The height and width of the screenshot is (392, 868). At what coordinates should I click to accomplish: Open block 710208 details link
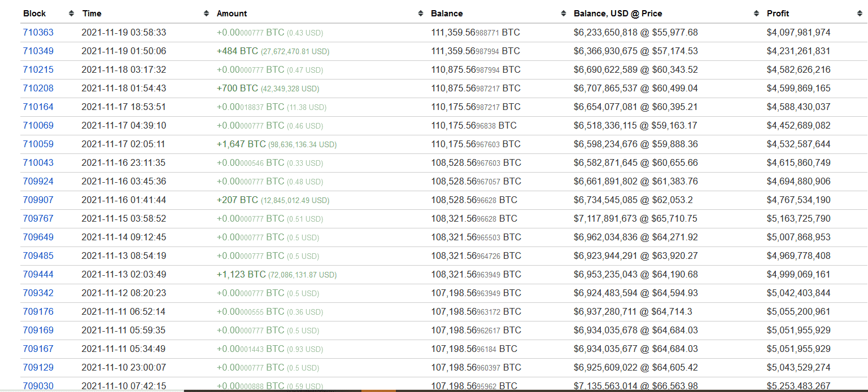coord(38,89)
